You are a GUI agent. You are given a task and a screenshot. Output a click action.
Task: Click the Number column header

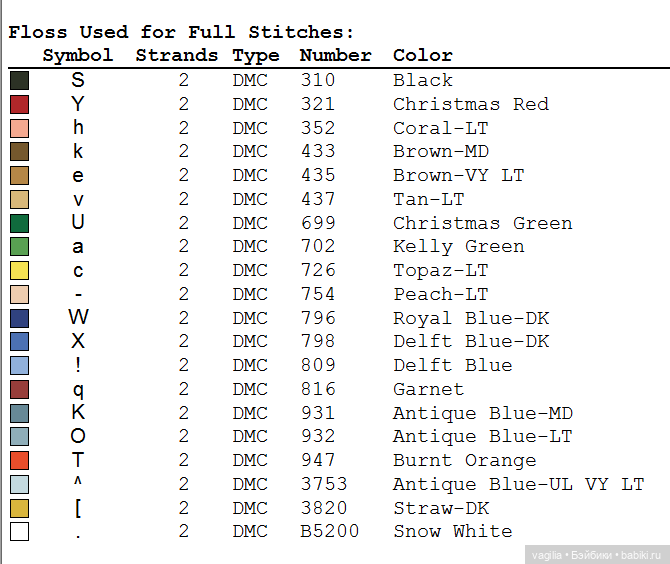335,56
